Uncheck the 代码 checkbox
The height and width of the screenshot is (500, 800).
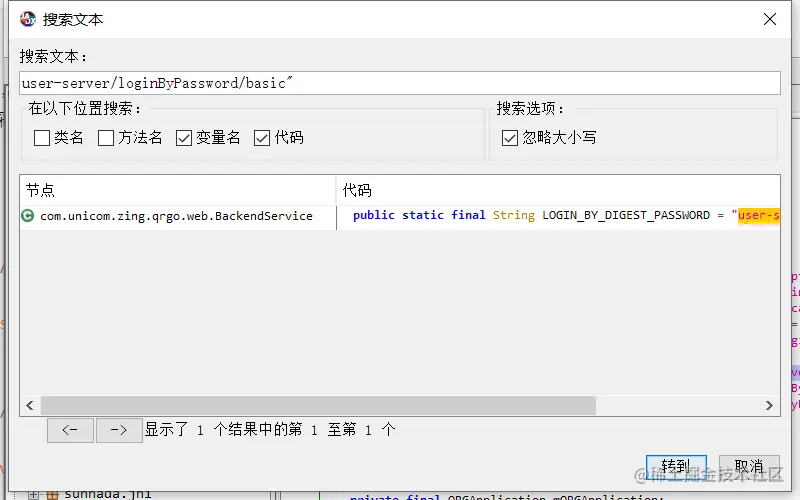click(x=262, y=138)
